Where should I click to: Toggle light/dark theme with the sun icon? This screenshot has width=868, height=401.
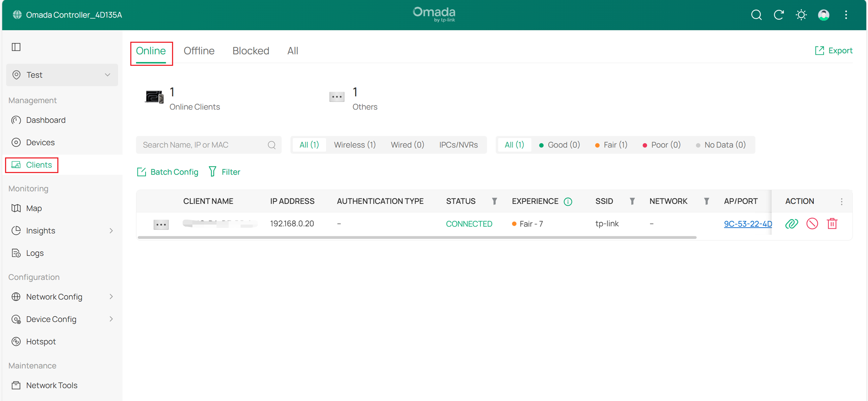coord(801,15)
